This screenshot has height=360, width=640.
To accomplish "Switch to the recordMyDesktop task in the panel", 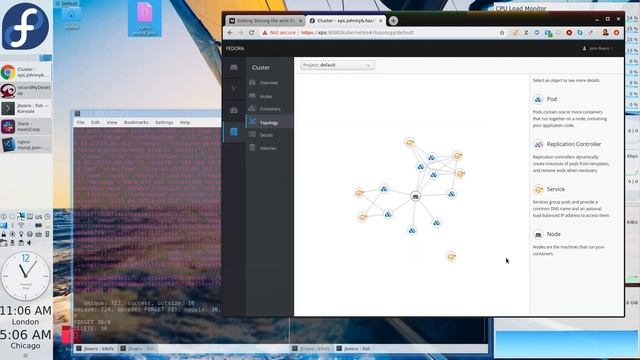I will tap(26, 90).
